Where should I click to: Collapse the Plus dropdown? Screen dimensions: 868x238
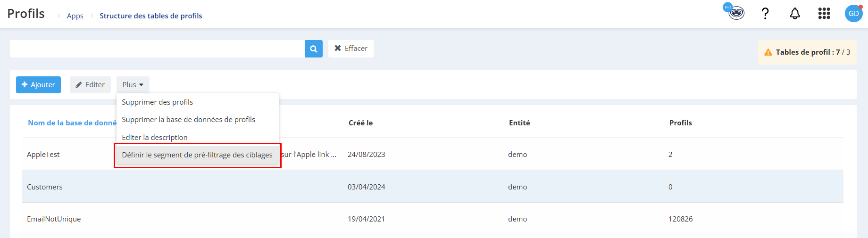click(x=133, y=85)
